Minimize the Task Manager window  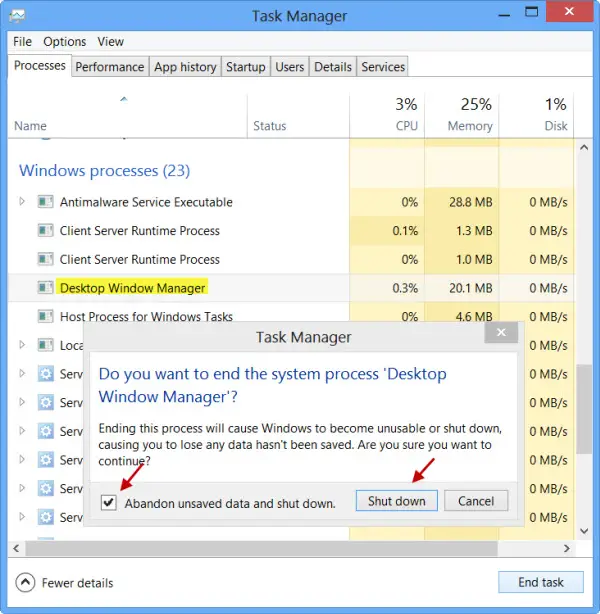tap(504, 15)
